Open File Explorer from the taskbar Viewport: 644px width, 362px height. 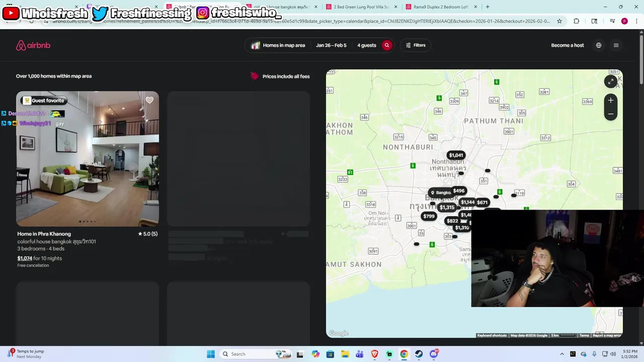point(345,354)
